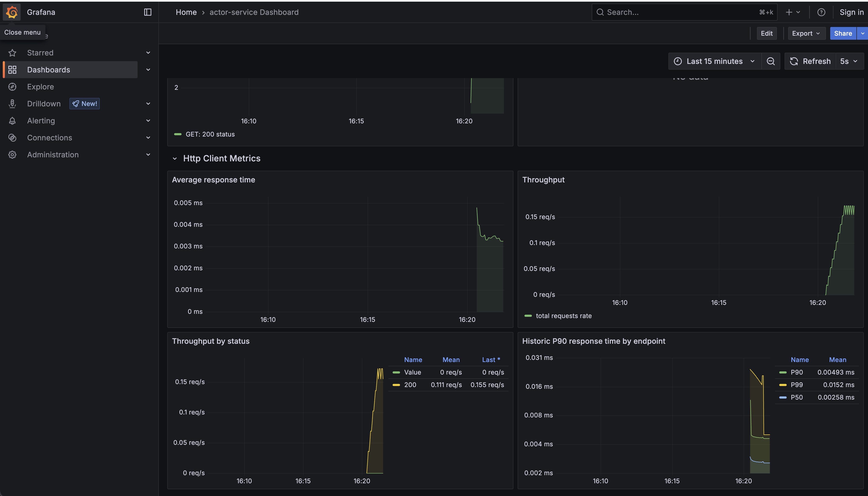The width and height of the screenshot is (868, 496).
Task: Click the Connections icon
Action: (12, 138)
